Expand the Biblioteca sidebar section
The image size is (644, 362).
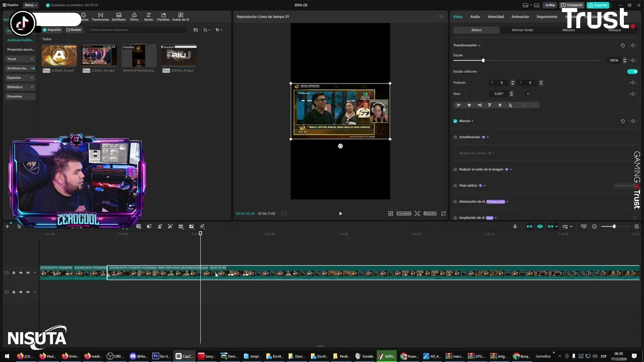click(x=21, y=87)
